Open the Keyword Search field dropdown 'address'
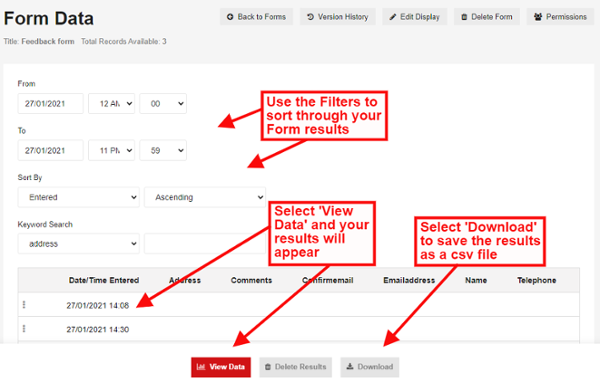Screen dimensions: 600x382 pyautogui.click(x=78, y=244)
